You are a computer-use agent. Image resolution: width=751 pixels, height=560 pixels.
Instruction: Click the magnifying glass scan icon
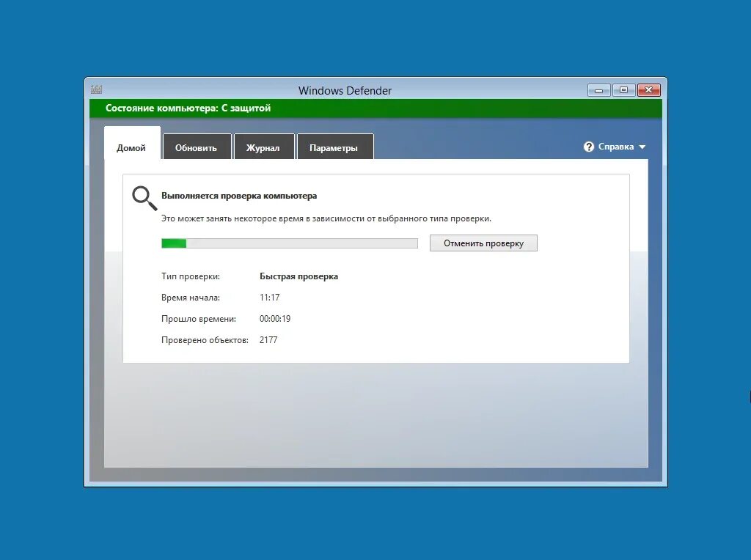coord(144,198)
